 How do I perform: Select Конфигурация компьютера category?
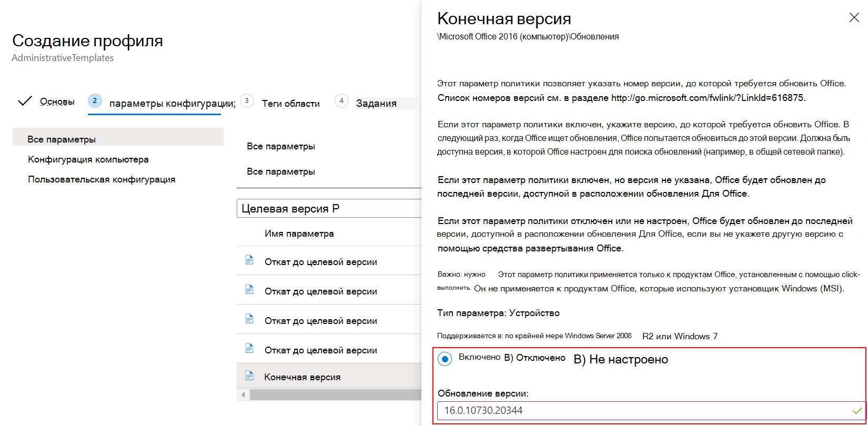[88, 159]
